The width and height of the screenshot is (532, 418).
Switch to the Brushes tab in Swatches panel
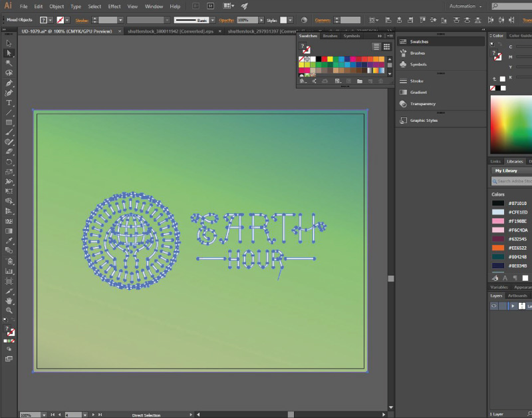[330, 36]
